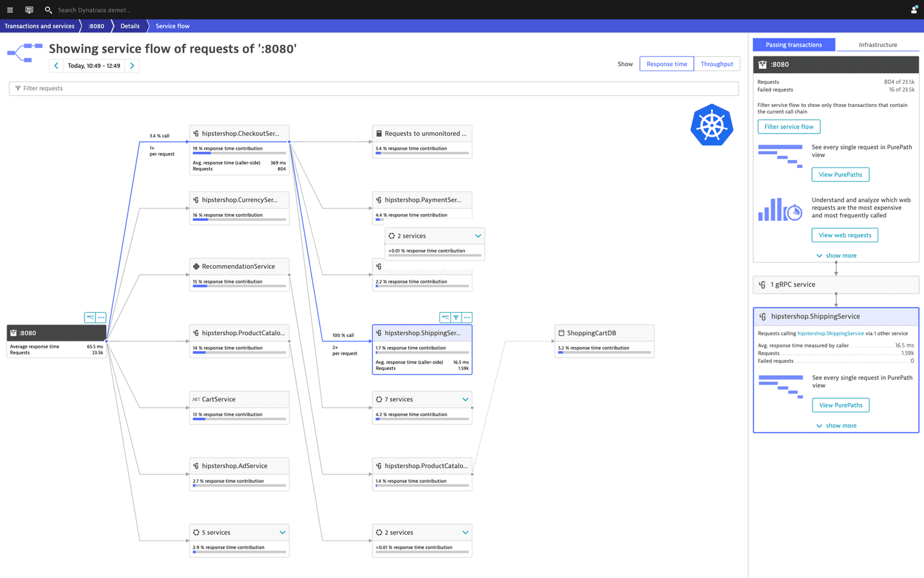Image resolution: width=924 pixels, height=578 pixels.
Task: Click the service flow icon above :8080 node
Action: tap(90, 317)
